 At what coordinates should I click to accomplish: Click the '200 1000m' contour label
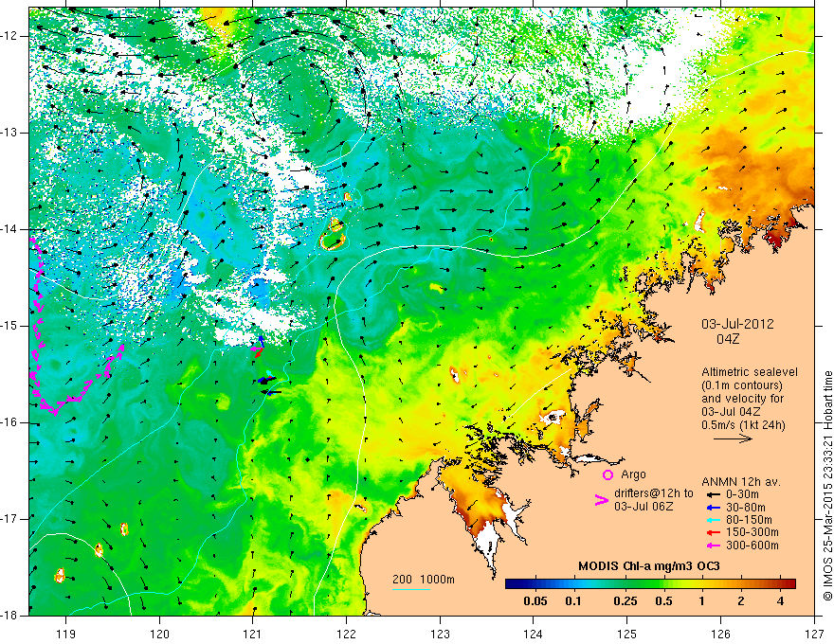pyautogui.click(x=424, y=580)
